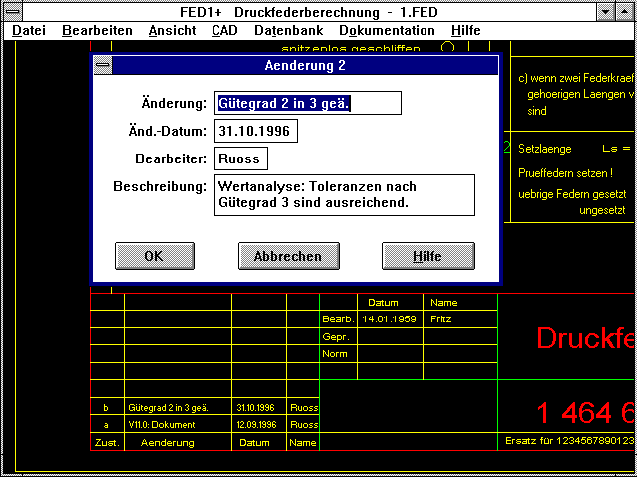The image size is (638, 479).
Task: Open the Aenderung 2 dialog system menu
Action: 103,66
